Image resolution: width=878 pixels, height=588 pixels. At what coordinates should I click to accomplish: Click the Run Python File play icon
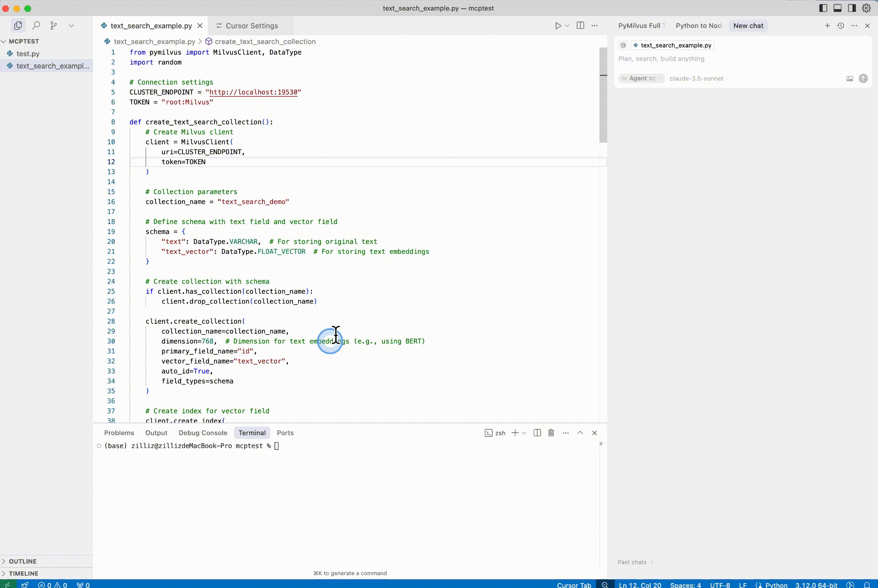[558, 26]
